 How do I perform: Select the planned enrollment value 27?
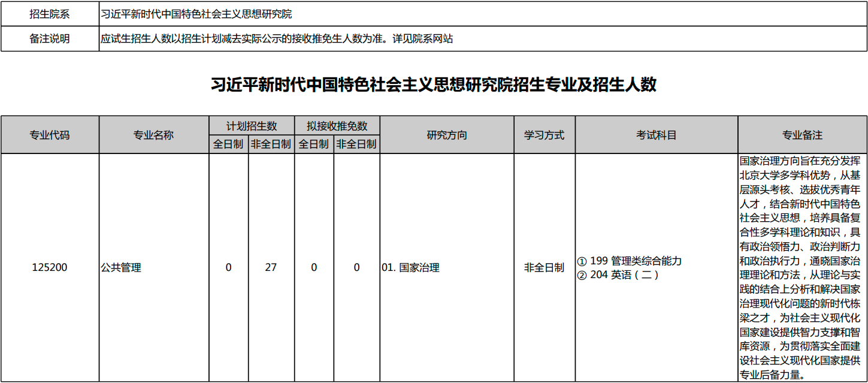point(271,267)
